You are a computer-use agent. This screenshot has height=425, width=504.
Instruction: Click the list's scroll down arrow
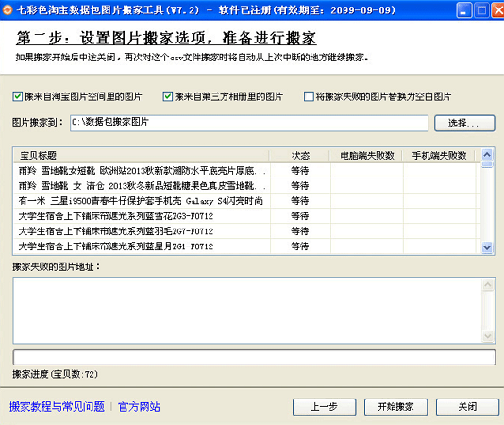click(x=487, y=247)
